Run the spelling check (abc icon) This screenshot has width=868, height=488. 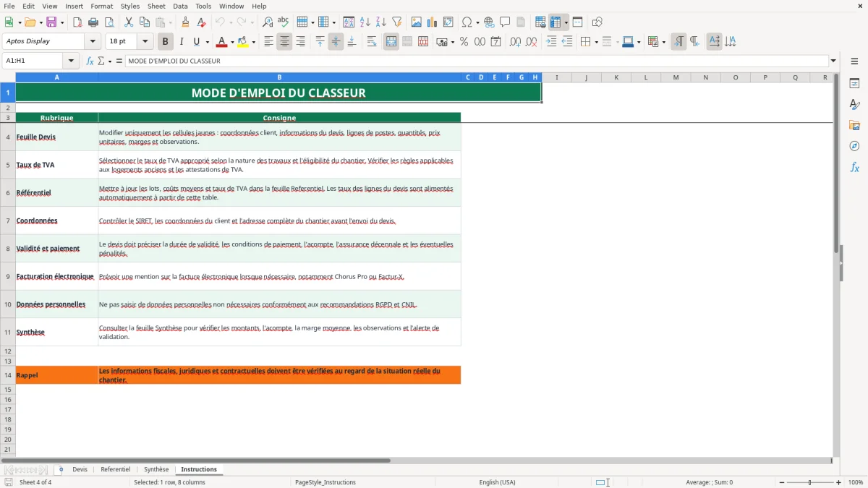pos(284,22)
